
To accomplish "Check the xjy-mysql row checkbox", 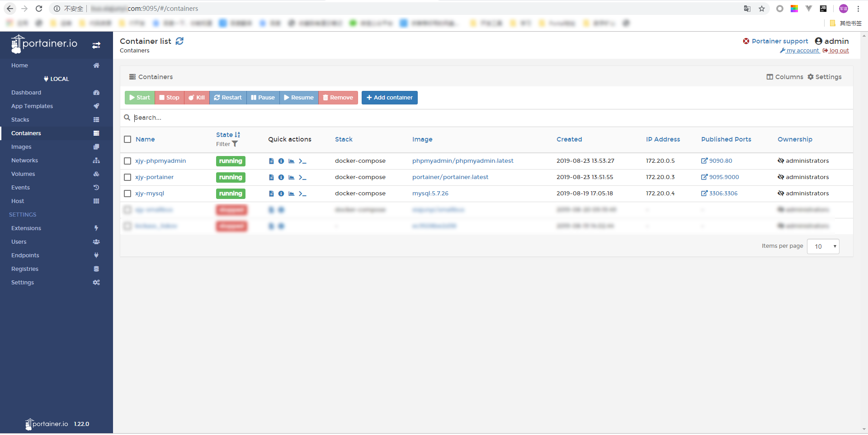I will click(127, 194).
